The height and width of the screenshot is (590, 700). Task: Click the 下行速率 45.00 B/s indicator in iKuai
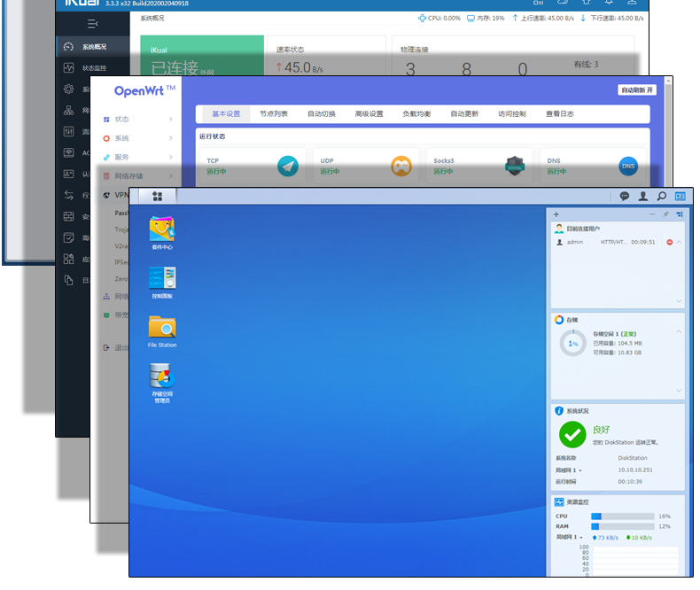[612, 19]
